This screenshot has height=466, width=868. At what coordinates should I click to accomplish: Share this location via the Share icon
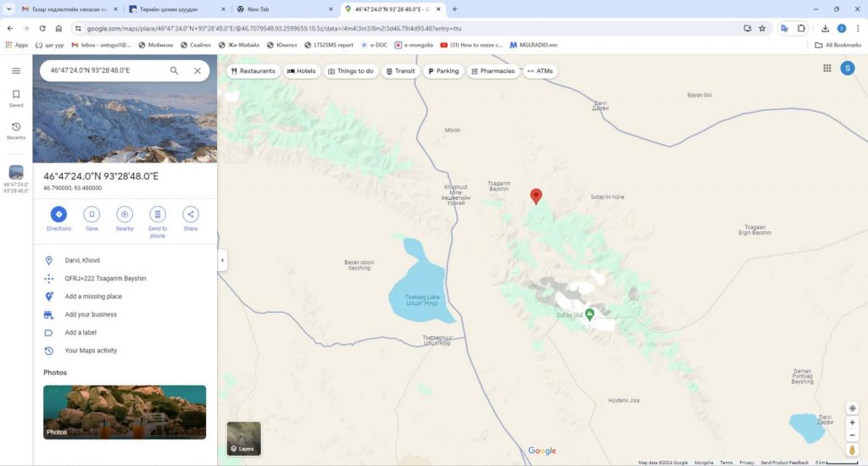[191, 214]
